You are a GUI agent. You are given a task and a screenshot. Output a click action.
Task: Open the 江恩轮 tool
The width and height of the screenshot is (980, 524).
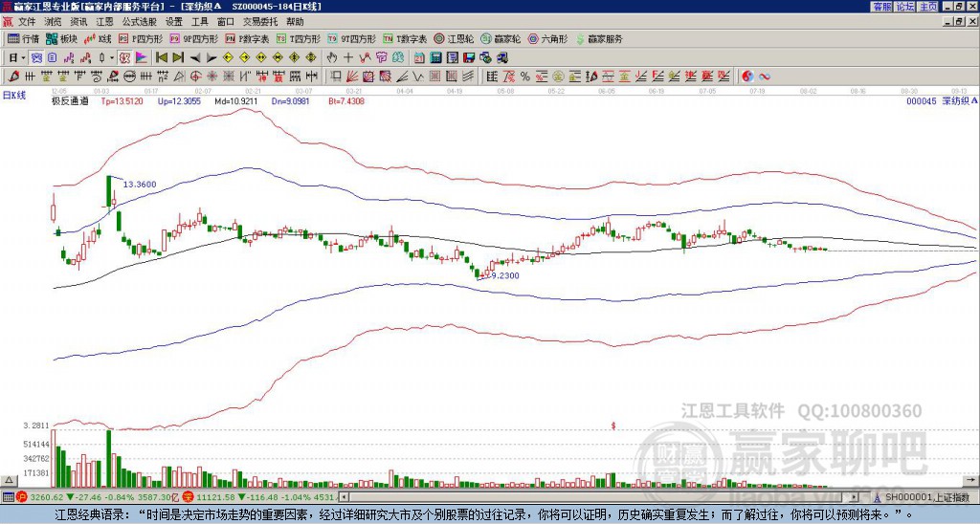pos(454,38)
